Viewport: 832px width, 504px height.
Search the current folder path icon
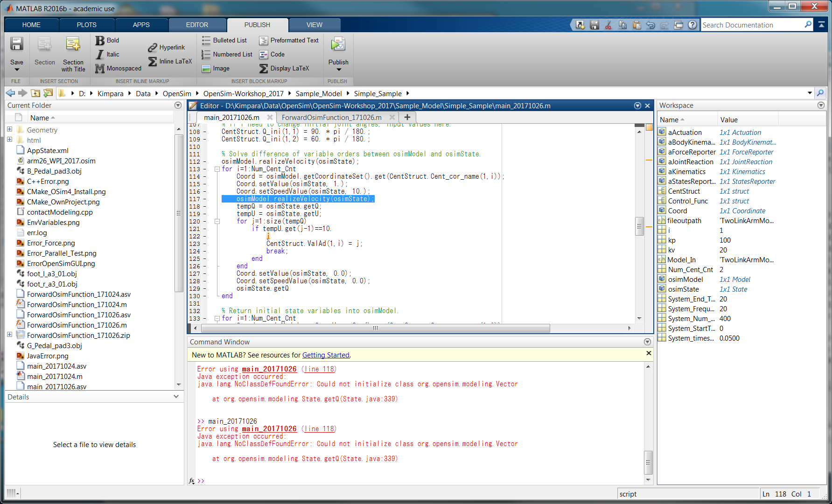point(820,93)
